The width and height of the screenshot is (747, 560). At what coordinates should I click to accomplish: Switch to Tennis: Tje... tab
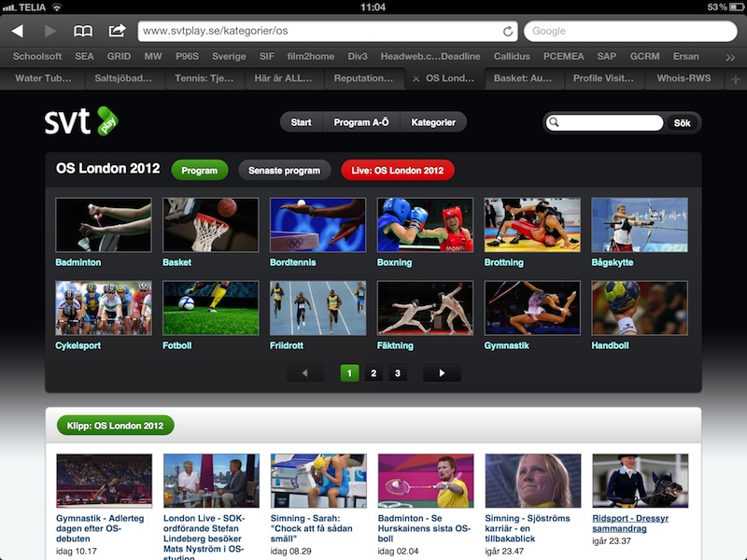[204, 78]
